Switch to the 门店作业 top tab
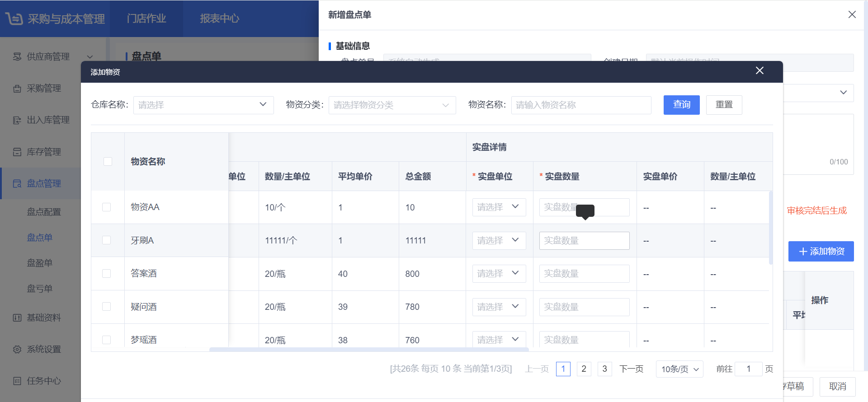This screenshot has height=402, width=868. click(146, 19)
